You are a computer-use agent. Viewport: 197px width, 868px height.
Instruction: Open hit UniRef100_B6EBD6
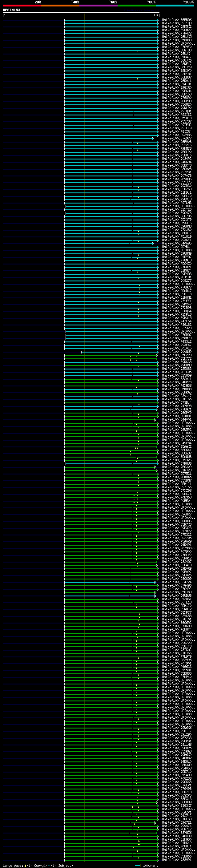click(x=177, y=20)
